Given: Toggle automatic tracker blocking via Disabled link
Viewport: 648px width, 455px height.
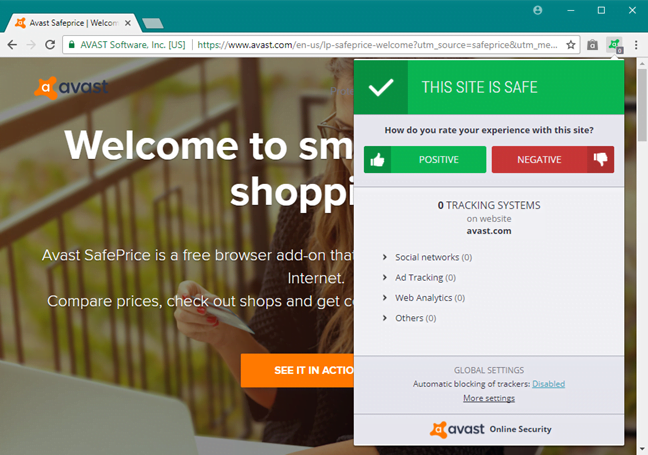Looking at the screenshot, I should point(548,384).
